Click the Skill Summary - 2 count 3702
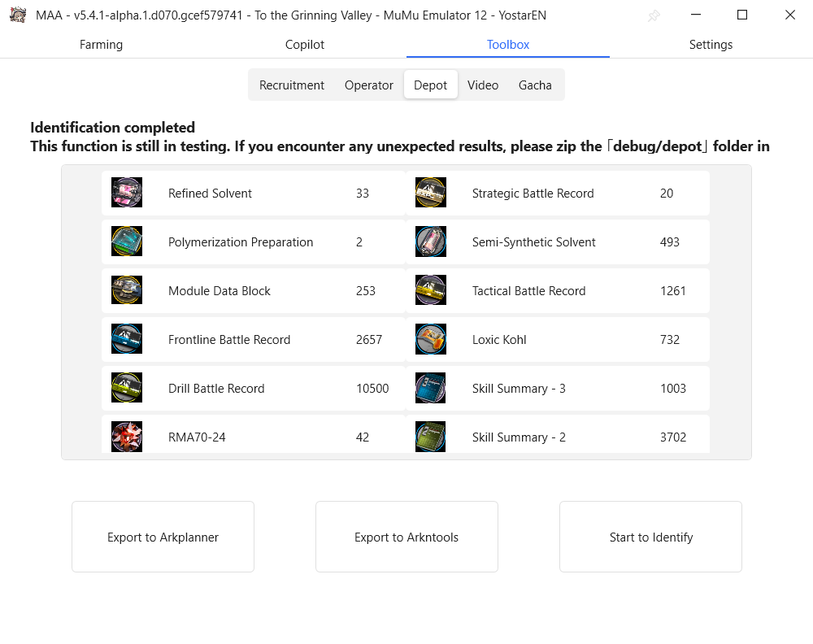813x644 pixels. click(x=673, y=437)
